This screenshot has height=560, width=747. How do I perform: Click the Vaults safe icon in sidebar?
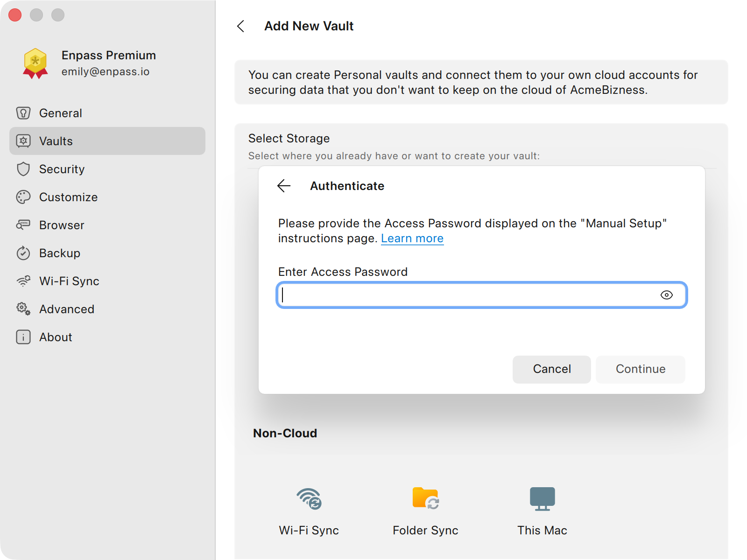(x=23, y=141)
